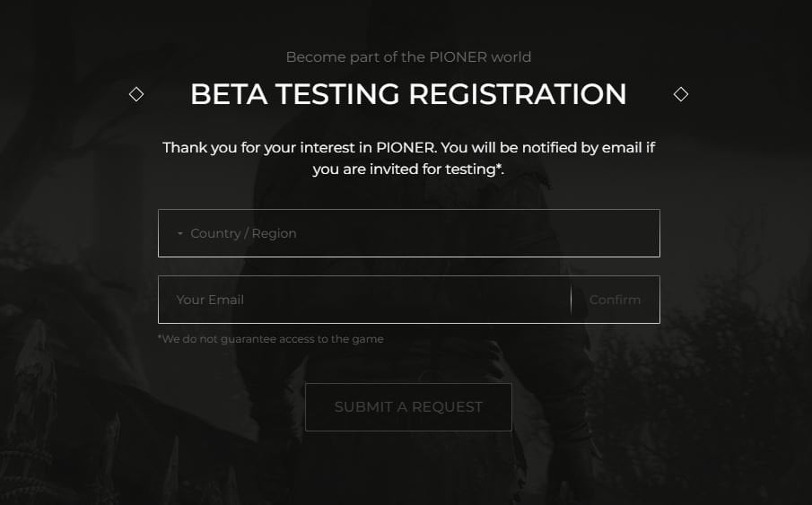Click the "Country / Region" placeholder text
The width and height of the screenshot is (812, 505).
pyautogui.click(x=243, y=233)
